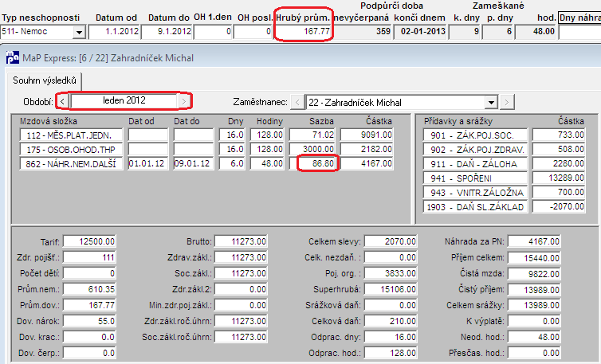Show previous employee with left arrow
Screen dimensions: 601x364
point(297,102)
